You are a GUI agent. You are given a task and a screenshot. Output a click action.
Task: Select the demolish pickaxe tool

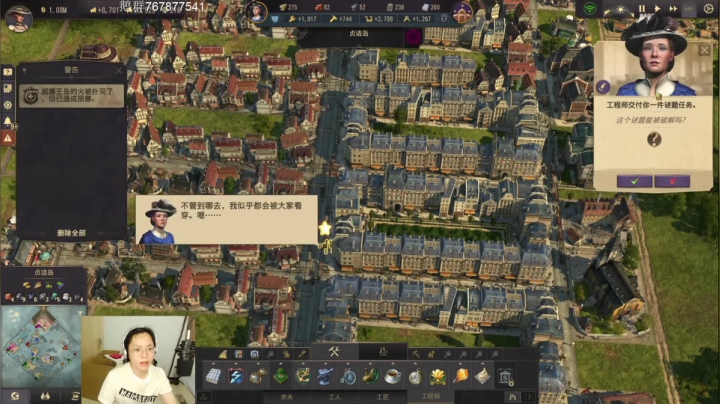pyautogui.click(x=416, y=354)
